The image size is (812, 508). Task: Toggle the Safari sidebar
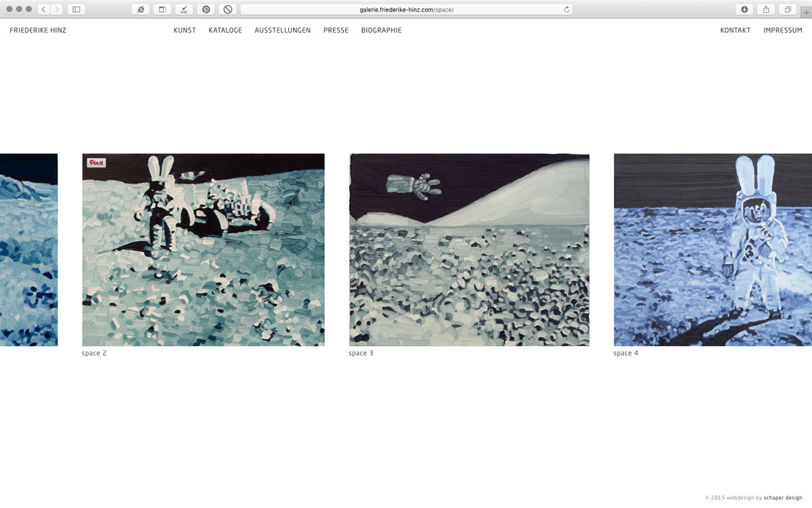[76, 9]
